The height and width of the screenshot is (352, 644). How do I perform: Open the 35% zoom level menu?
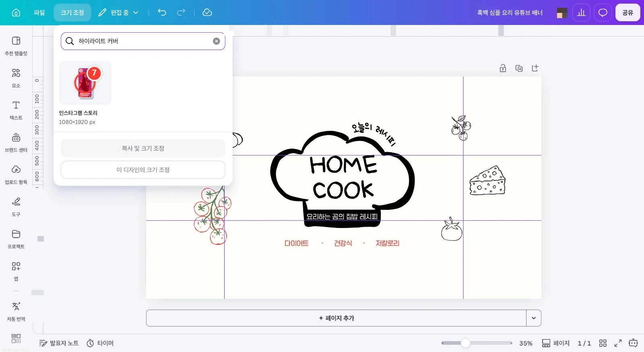[526, 343]
